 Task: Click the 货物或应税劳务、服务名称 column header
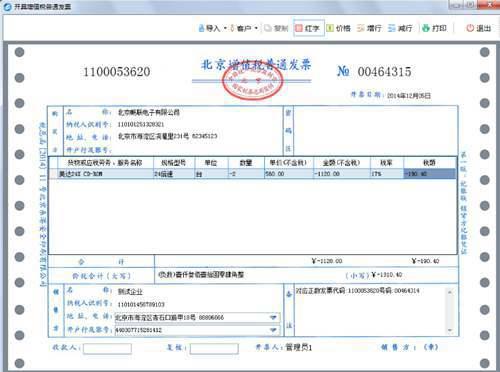(x=105, y=163)
